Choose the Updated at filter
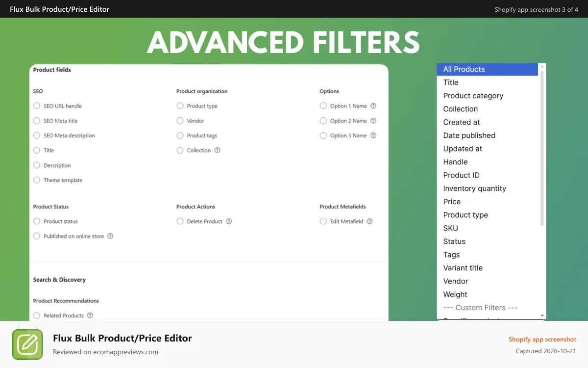588x368 pixels. point(488,149)
